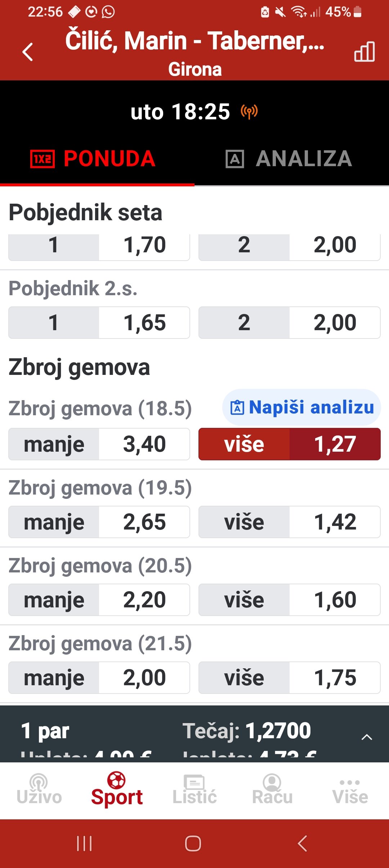This screenshot has height=868, width=389.
Task: Expand the bet slip summary chevron
Action: 367,737
